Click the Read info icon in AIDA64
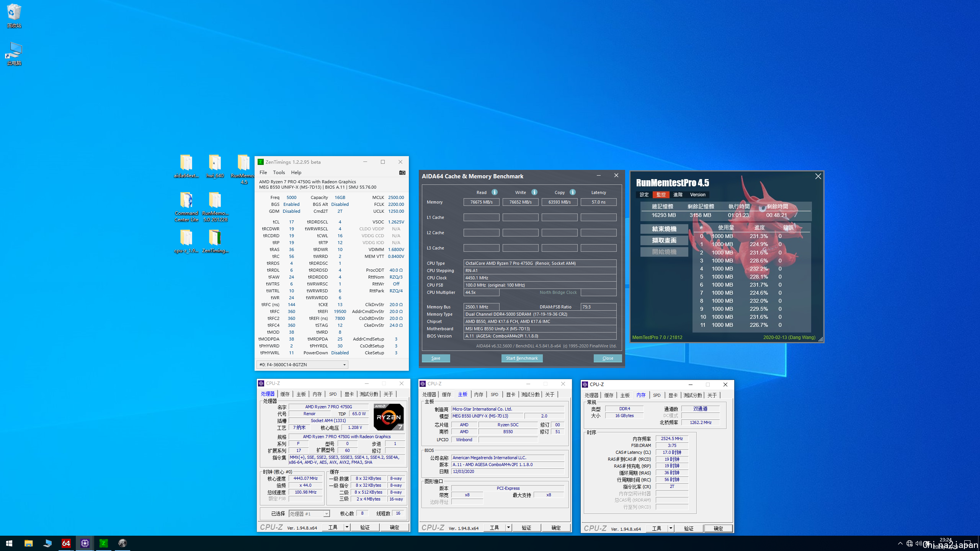 coord(495,192)
